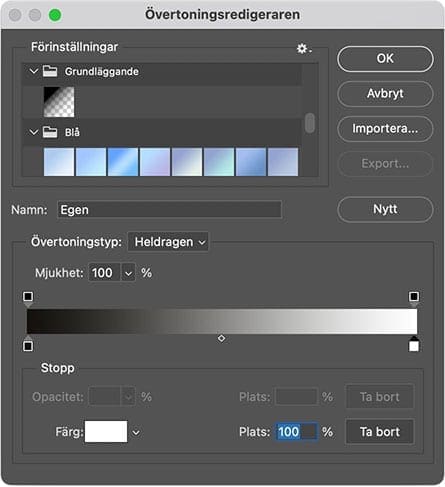Viewport: 445px width, 487px height.
Task: Collapse the Grundläggande preset group
Action: tap(34, 71)
